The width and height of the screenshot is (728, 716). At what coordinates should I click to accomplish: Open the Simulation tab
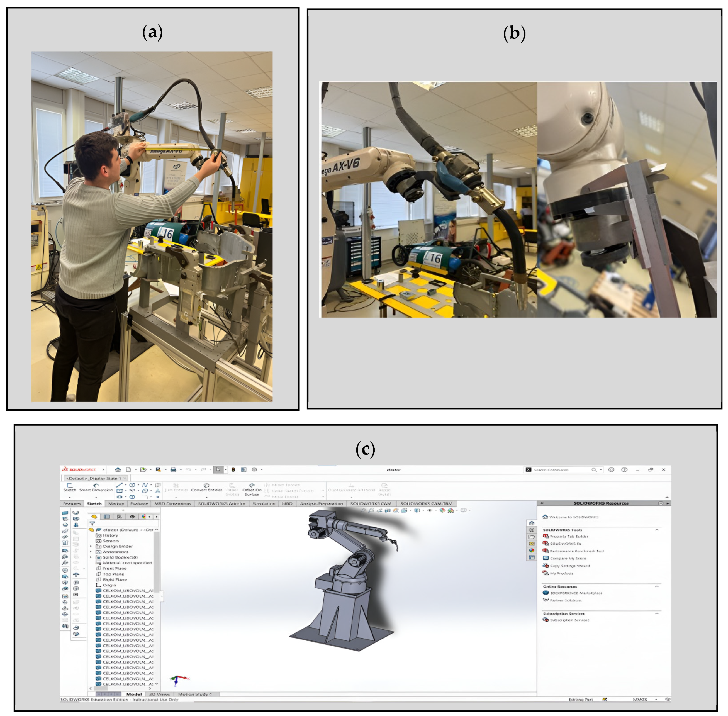pos(264,503)
